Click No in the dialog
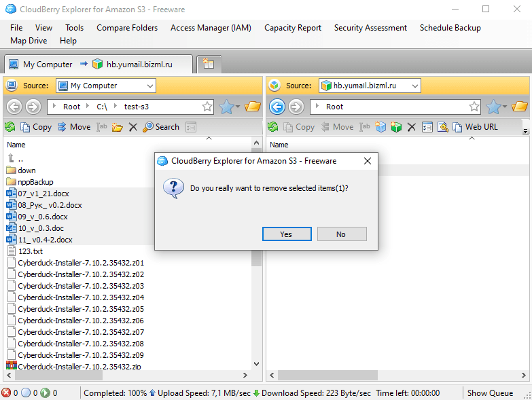The width and height of the screenshot is (532, 400). coord(342,234)
